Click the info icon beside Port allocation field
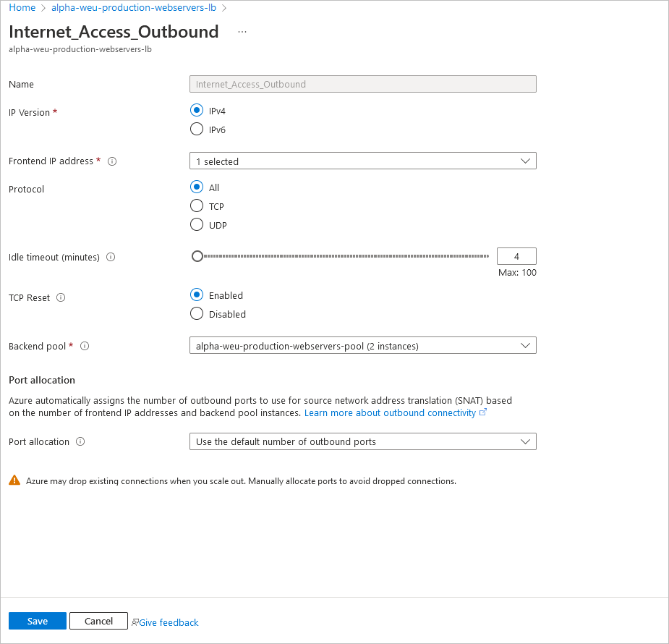The width and height of the screenshot is (669, 644). coord(80,441)
